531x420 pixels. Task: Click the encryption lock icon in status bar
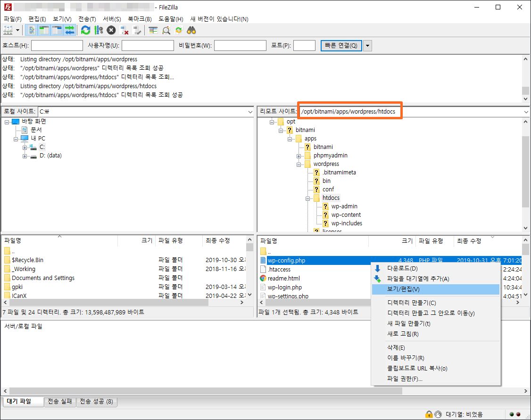(429, 414)
